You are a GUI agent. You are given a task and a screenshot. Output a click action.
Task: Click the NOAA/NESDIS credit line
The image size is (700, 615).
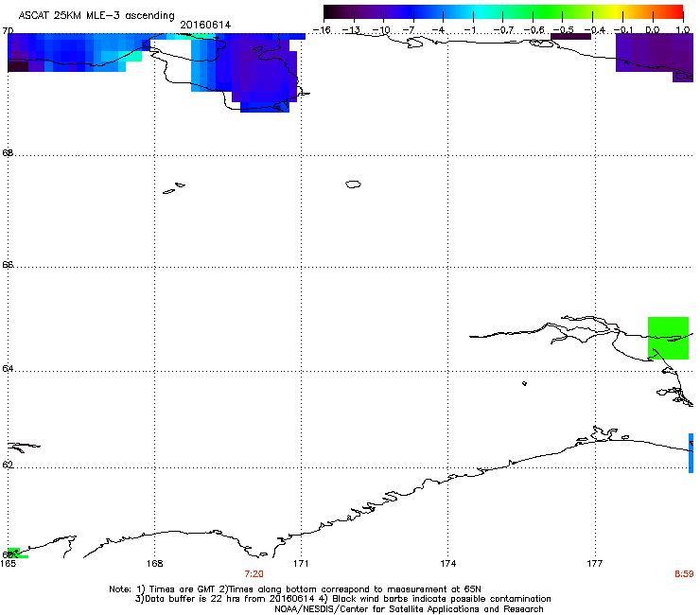[409, 609]
